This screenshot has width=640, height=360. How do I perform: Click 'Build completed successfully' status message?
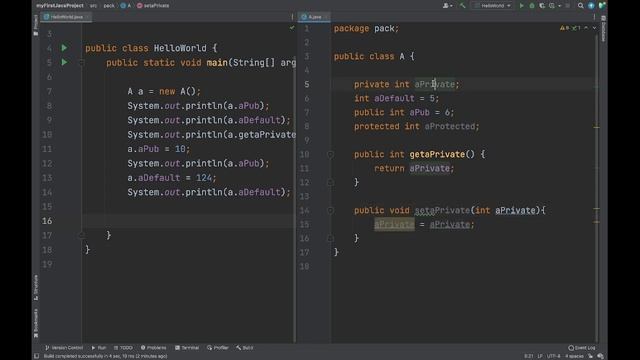coord(105,356)
